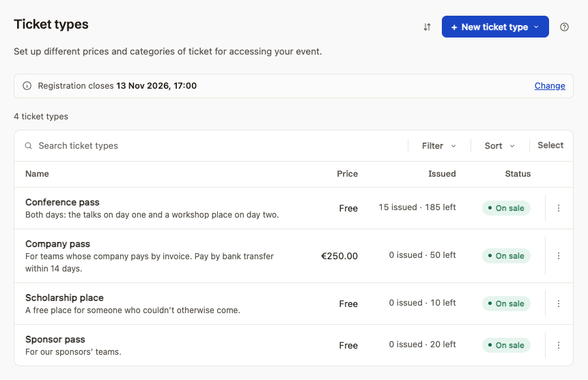Screen dimensions: 588x380
Task: Open the Conference pass ticket type
Action: click(x=62, y=203)
